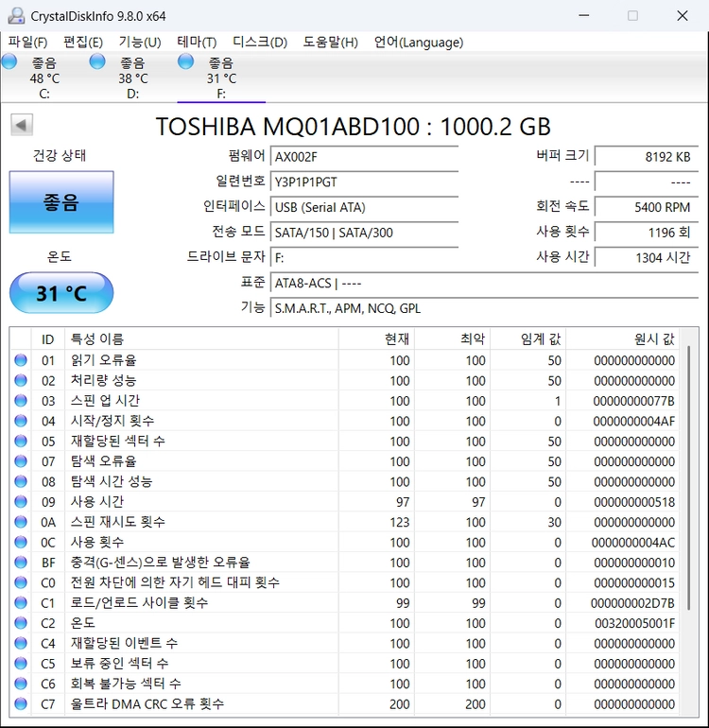Viewport: 709px width, 728px height.
Task: Click the blue status dot for attribute 04
Action: (21, 421)
